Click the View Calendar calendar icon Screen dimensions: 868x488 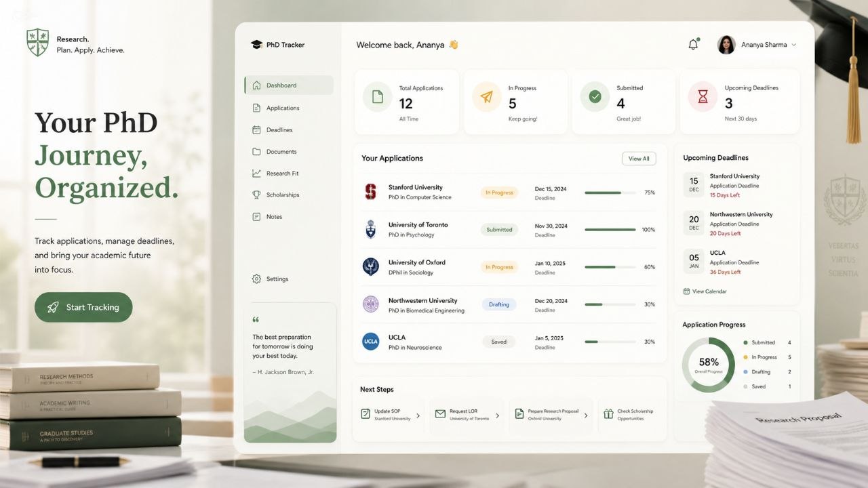coord(686,291)
